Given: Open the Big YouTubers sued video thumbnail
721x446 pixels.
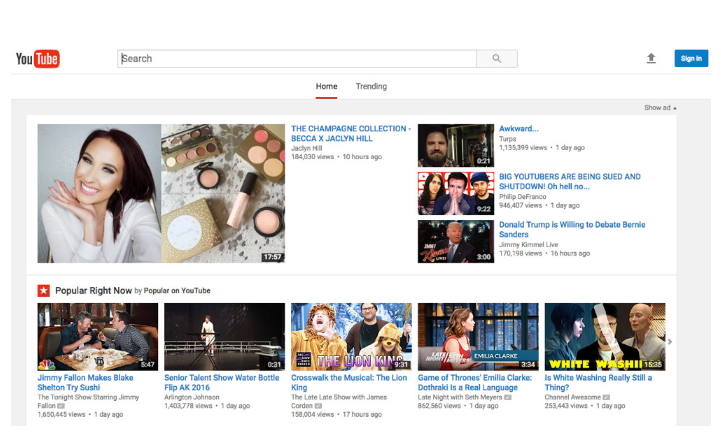Looking at the screenshot, I should [x=456, y=194].
